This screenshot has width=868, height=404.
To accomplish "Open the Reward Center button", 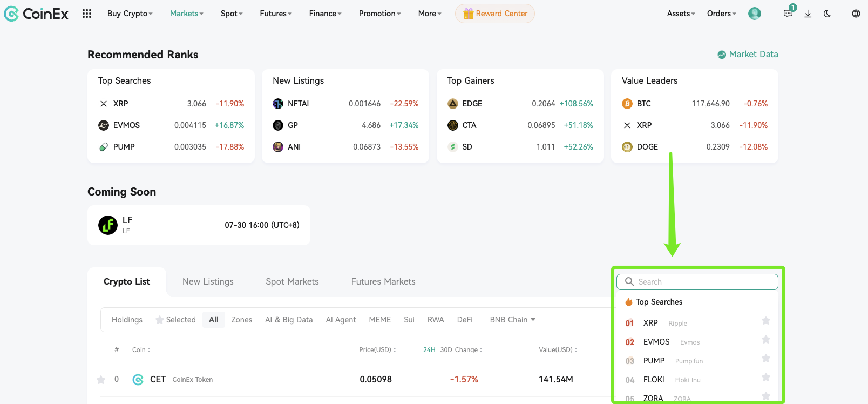I will (x=495, y=14).
